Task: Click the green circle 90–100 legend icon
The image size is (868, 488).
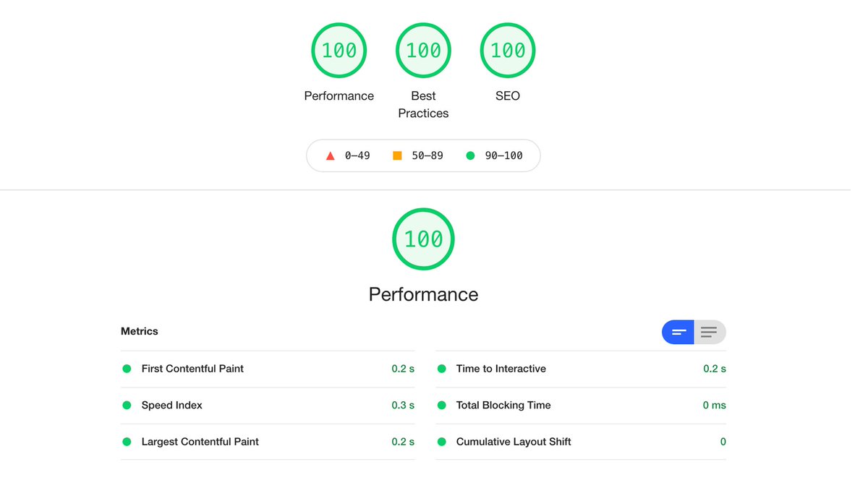Action: (470, 155)
